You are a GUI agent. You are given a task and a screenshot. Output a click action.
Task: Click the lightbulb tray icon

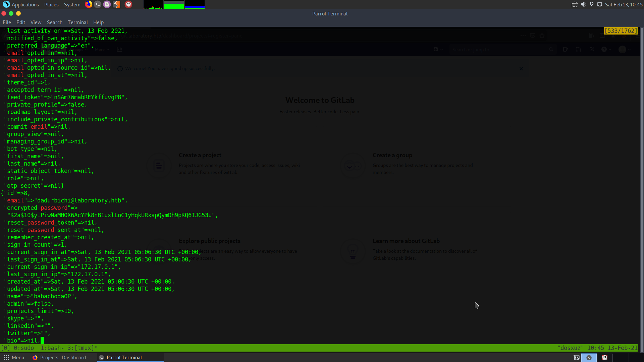592,4
